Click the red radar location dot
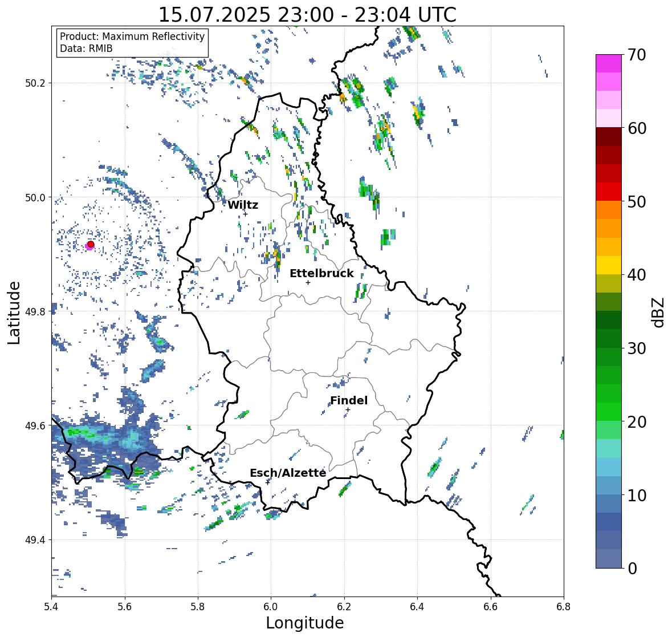The width and height of the screenshot is (672, 637). 91,244
